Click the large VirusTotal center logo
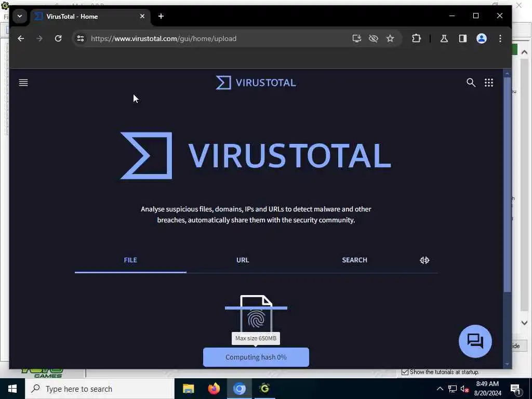532x399 pixels. pyautogui.click(x=256, y=155)
